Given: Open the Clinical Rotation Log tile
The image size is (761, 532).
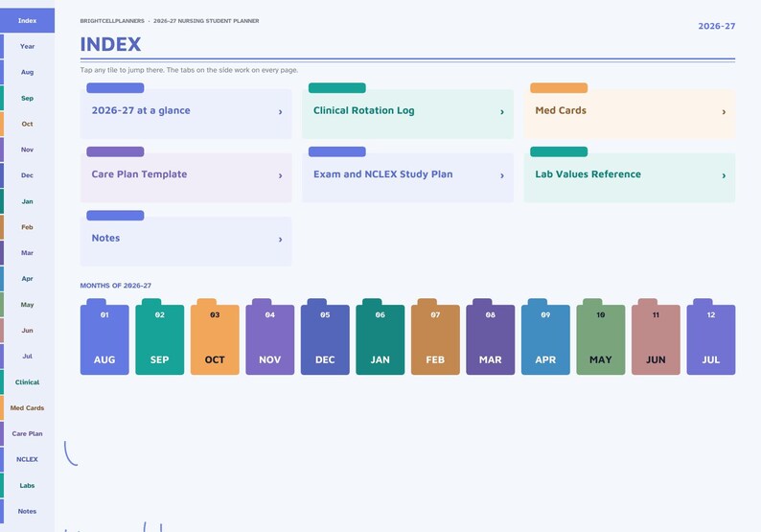Looking at the screenshot, I should 407,111.
